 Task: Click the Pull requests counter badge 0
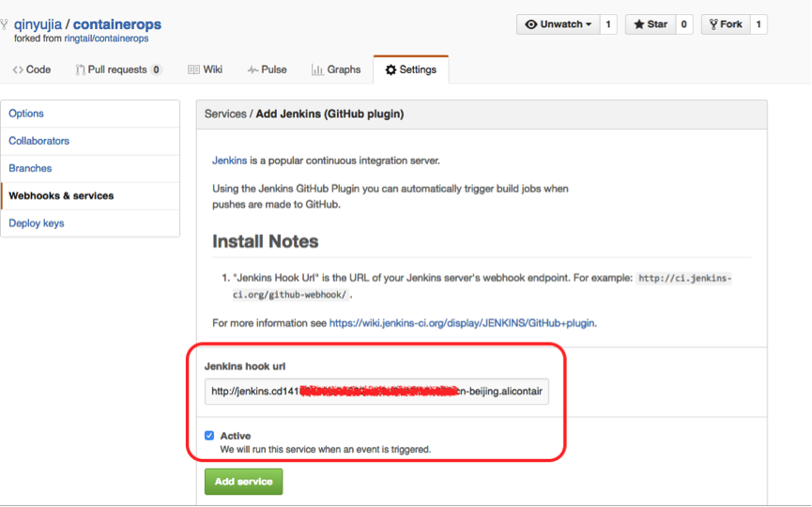[x=156, y=69]
